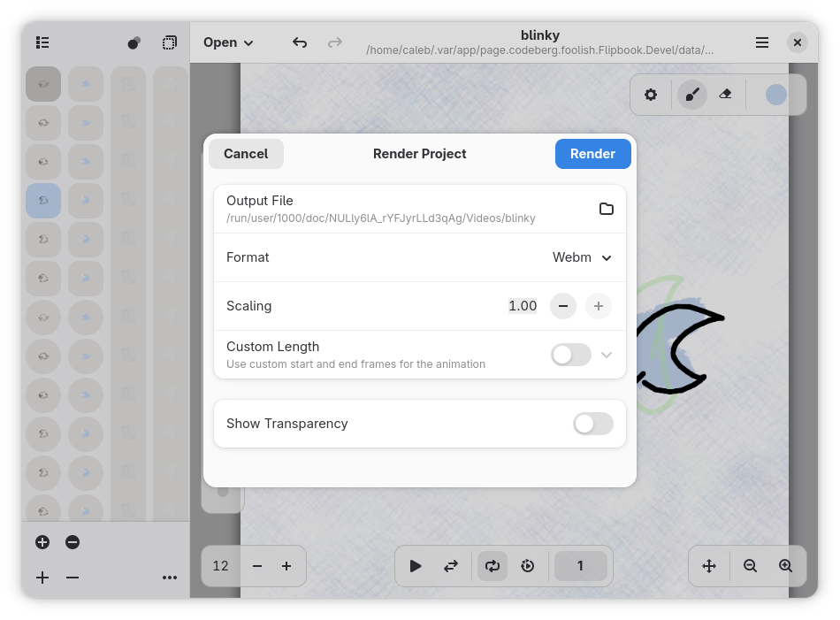Increase the frame rate from 12
The height and width of the screenshot is (620, 840).
[286, 566]
